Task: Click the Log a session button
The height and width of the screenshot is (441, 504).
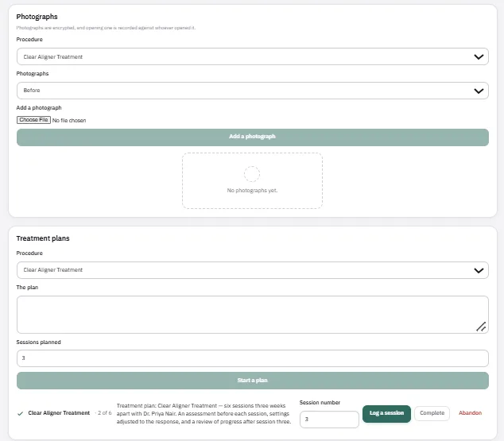Action: tap(386, 414)
